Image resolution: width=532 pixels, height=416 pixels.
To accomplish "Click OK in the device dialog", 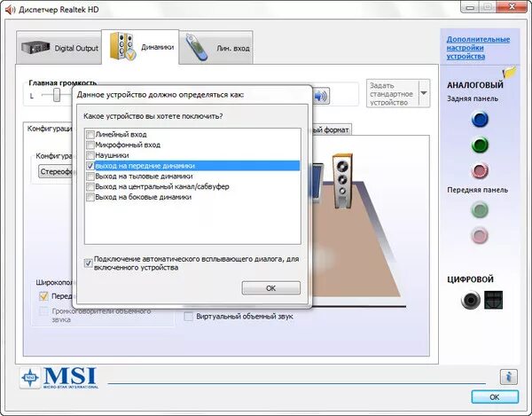I will click(x=270, y=288).
